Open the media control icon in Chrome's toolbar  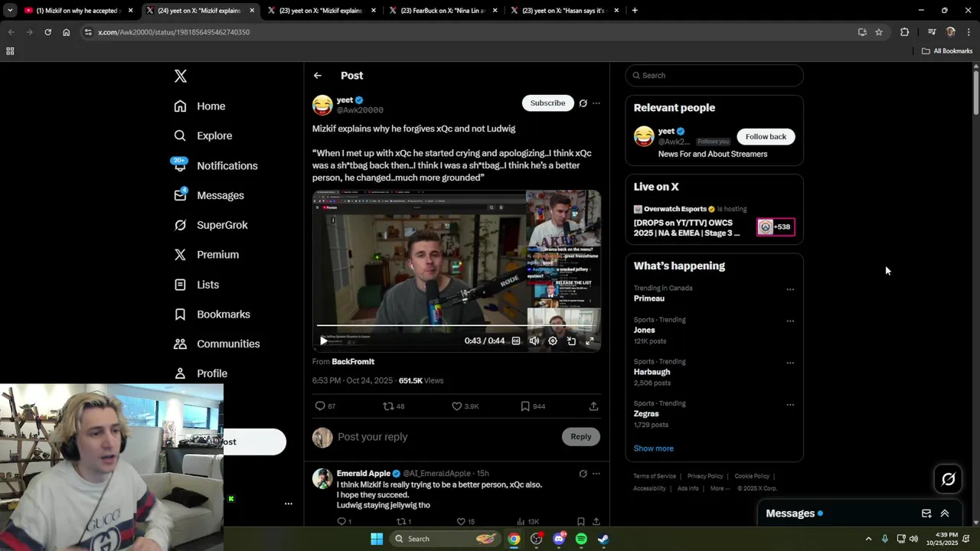(932, 32)
